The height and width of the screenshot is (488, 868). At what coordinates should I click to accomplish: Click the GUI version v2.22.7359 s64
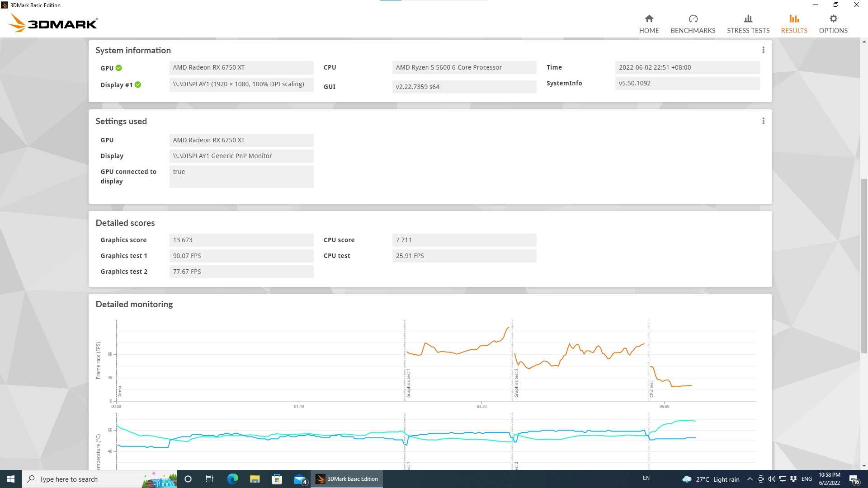(x=464, y=87)
